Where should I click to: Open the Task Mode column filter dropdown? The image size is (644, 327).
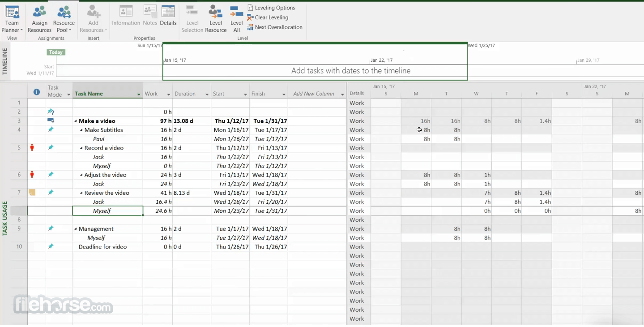[68, 95]
